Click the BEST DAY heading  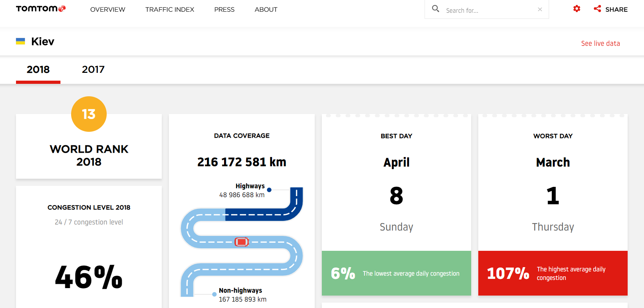coord(396,136)
